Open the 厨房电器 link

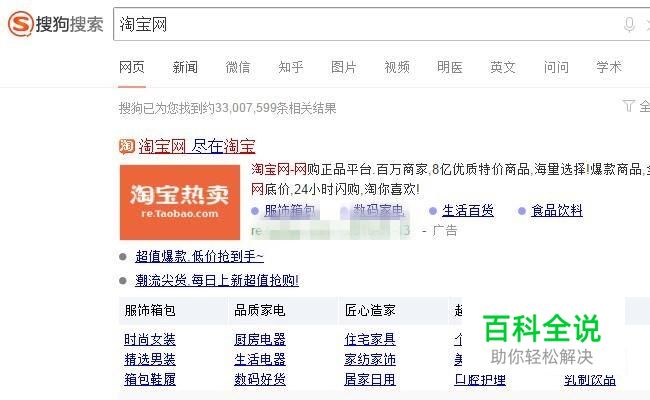[x=260, y=339]
